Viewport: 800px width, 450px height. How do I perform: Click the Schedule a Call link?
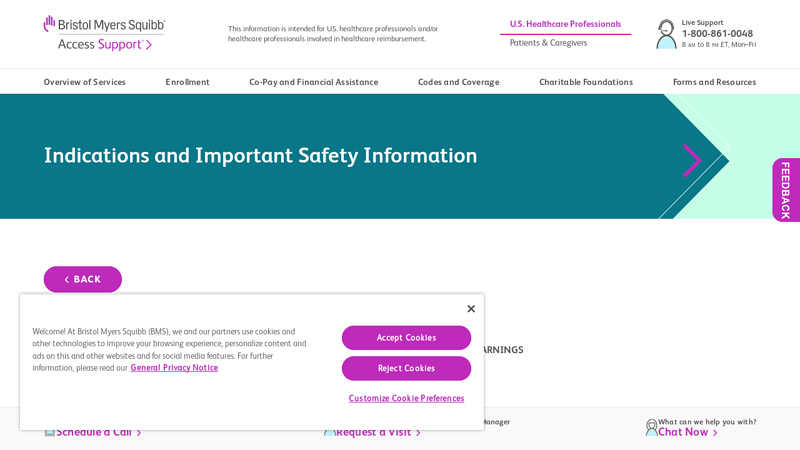click(98, 432)
